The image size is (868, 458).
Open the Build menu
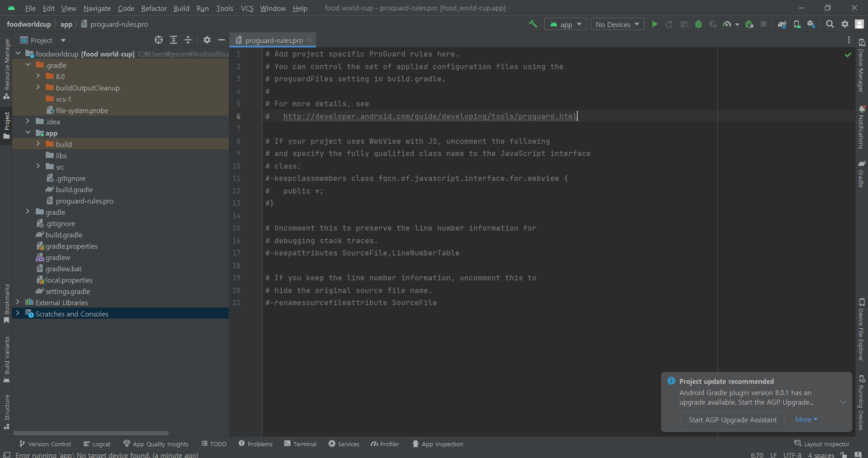pos(181,8)
